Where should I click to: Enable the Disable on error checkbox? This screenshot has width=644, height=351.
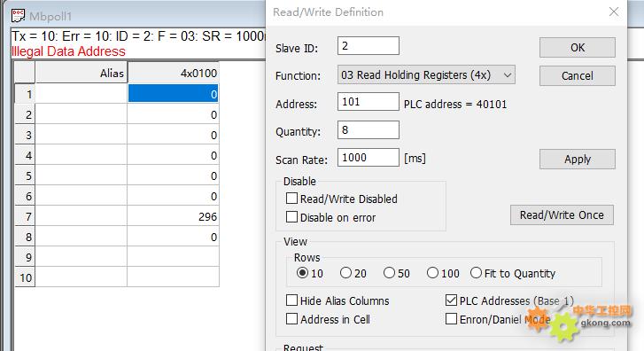[291, 217]
